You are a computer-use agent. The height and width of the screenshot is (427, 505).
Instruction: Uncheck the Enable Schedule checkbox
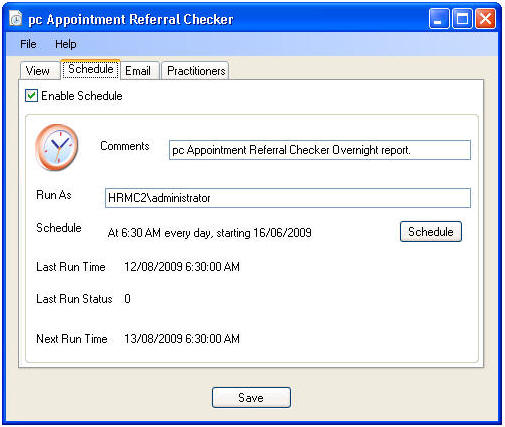click(x=31, y=96)
